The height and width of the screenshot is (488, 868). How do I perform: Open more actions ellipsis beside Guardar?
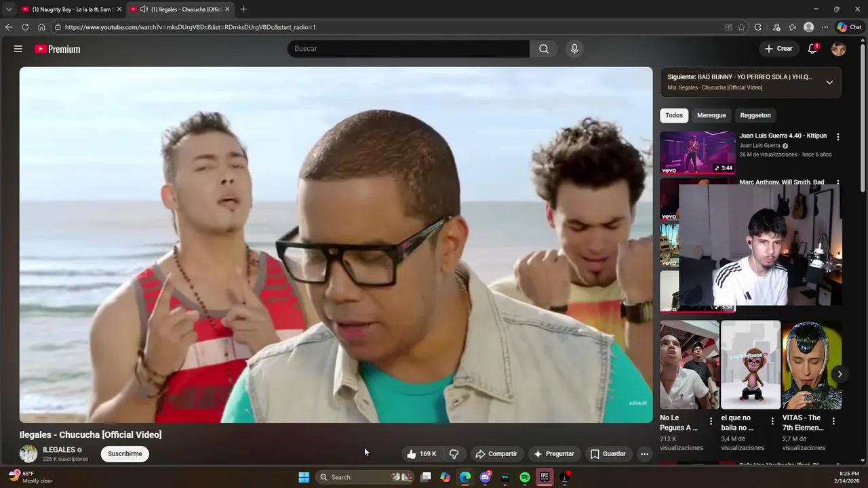click(644, 454)
